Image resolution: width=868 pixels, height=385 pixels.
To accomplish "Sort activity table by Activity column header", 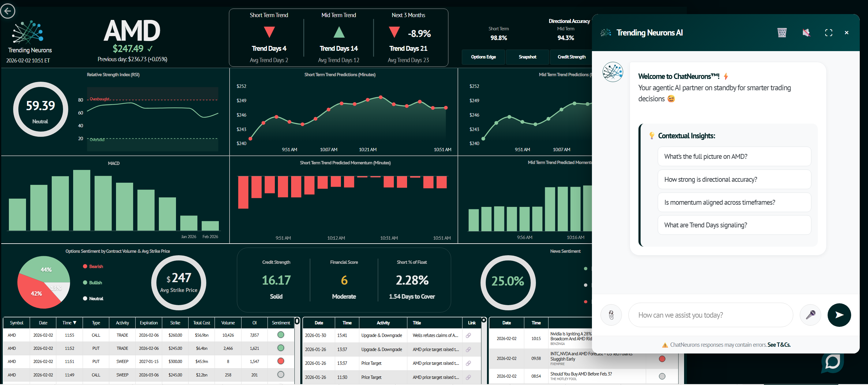I will pos(383,323).
